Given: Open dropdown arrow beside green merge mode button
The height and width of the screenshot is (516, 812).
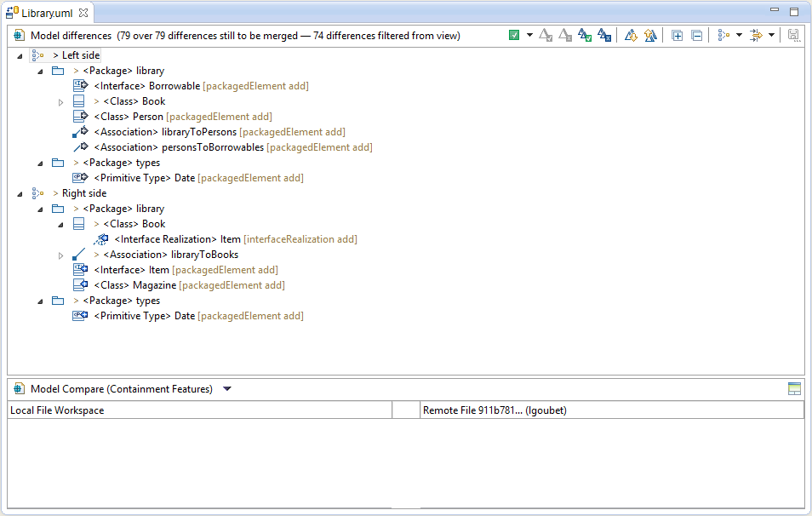Looking at the screenshot, I should pos(529,36).
